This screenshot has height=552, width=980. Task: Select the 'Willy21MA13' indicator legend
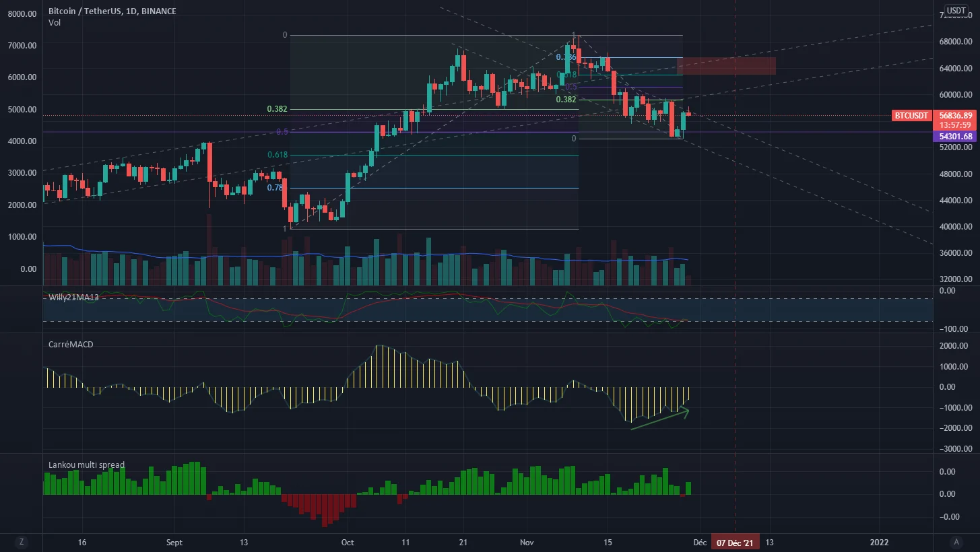click(x=74, y=297)
